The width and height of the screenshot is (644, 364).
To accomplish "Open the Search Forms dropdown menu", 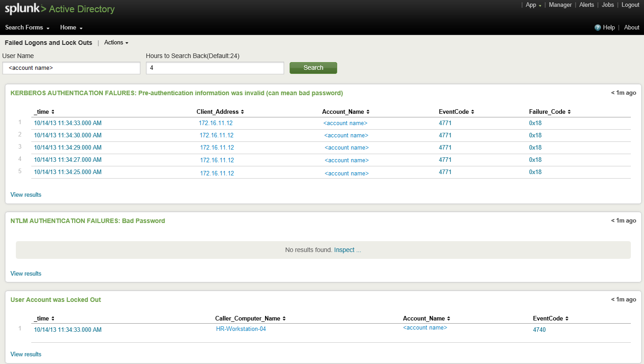I will pos(27,28).
